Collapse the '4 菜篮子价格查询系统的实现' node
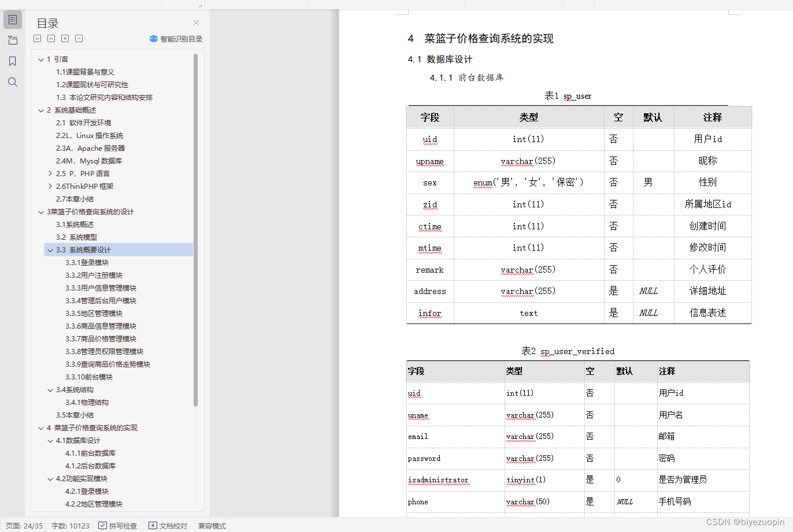Image resolution: width=793 pixels, height=532 pixels. click(x=41, y=428)
